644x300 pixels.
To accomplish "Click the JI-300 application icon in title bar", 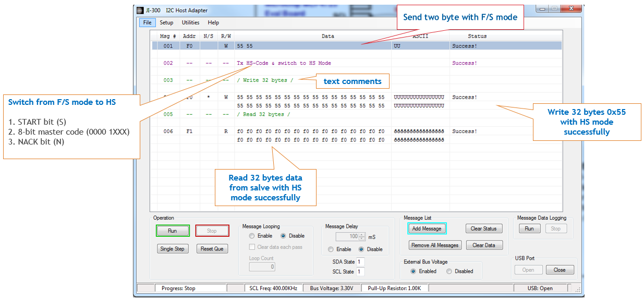I will [x=139, y=10].
